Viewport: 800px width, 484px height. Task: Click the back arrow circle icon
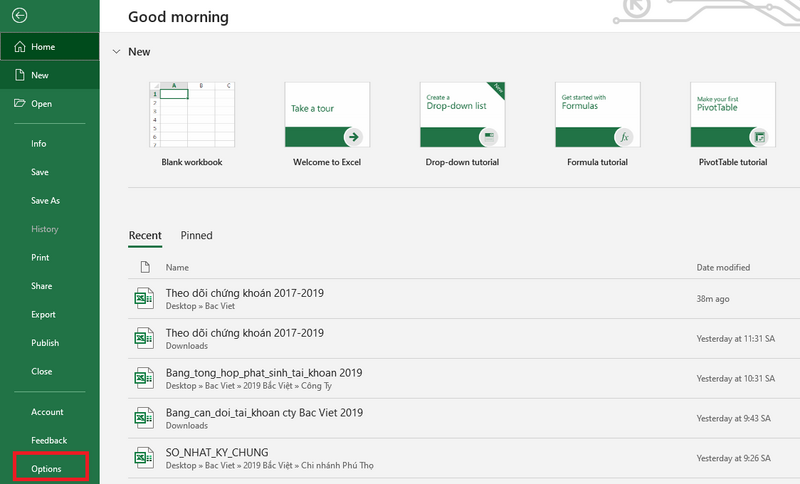[20, 15]
